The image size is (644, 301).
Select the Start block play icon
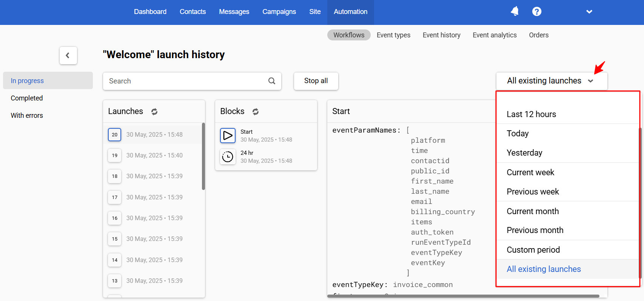pos(228,135)
